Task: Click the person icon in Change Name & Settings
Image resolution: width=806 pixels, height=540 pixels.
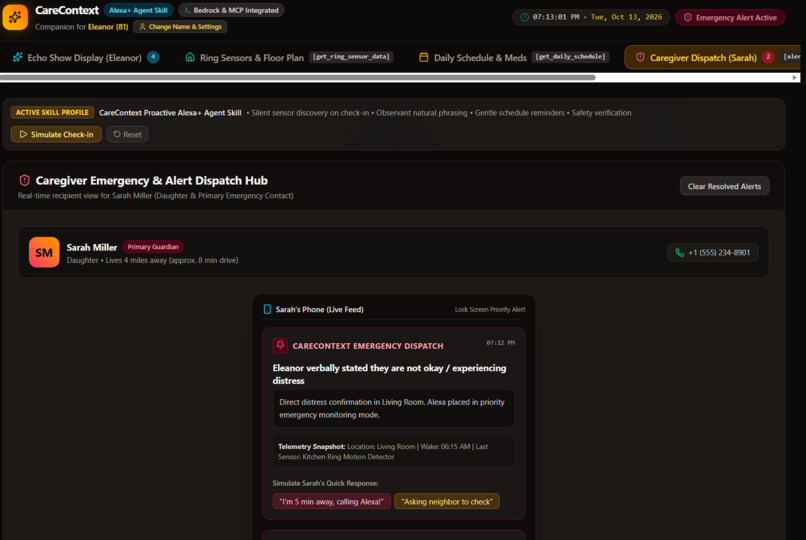Action: [142, 27]
